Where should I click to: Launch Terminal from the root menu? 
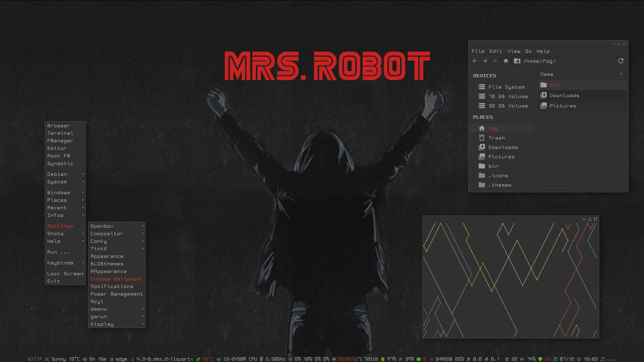tap(60, 133)
